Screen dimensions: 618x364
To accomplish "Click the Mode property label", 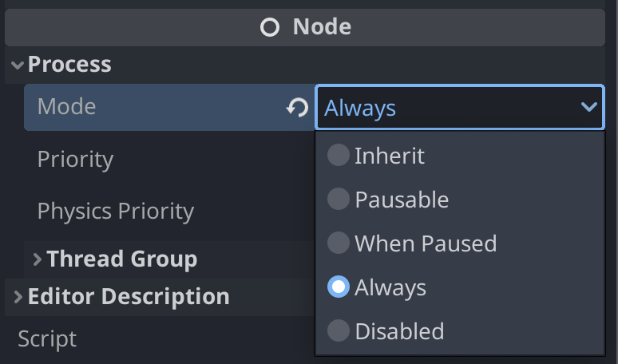I will tap(66, 107).
